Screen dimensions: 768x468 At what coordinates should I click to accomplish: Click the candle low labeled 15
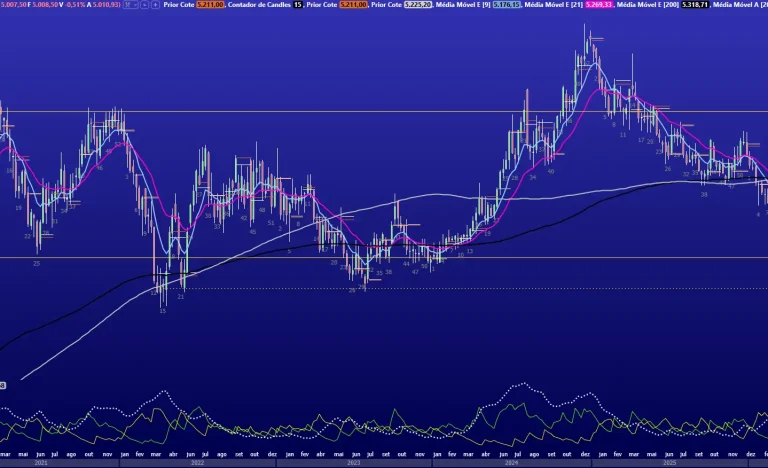[x=163, y=311]
